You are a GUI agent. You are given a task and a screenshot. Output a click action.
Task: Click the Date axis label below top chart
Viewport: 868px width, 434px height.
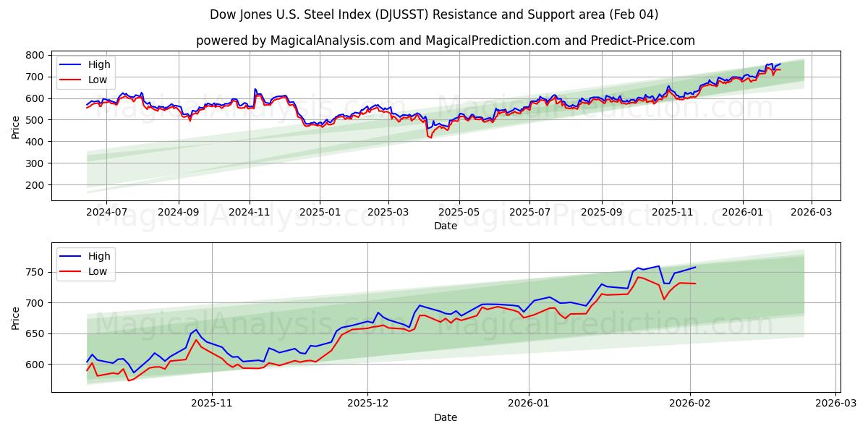(447, 226)
